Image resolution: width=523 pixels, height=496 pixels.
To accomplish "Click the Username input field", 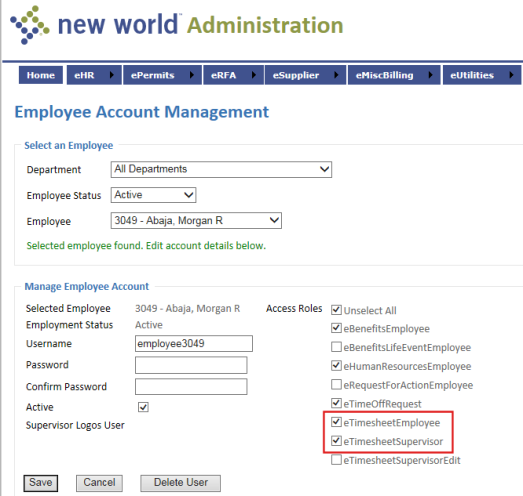I will pyautogui.click(x=194, y=344).
